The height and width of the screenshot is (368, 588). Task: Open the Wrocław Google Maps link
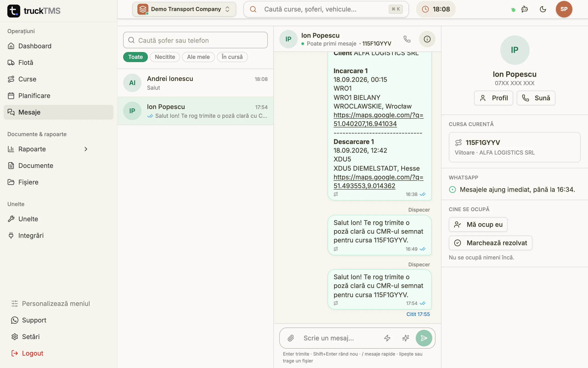(378, 119)
